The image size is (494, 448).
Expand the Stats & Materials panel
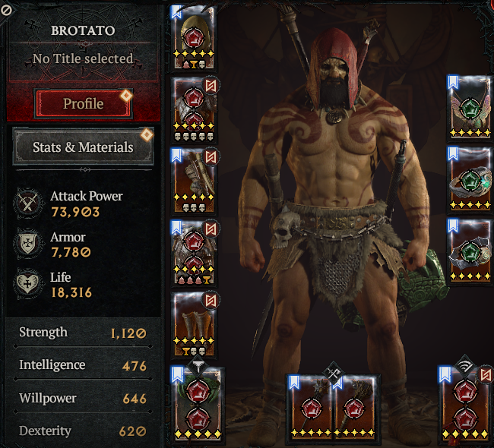[83, 147]
